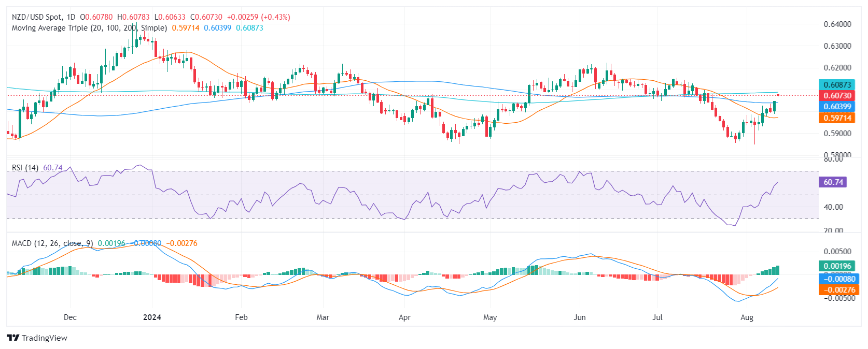
Task: Select the NZD/USD Spot symbol title
Action: [x=36, y=17]
